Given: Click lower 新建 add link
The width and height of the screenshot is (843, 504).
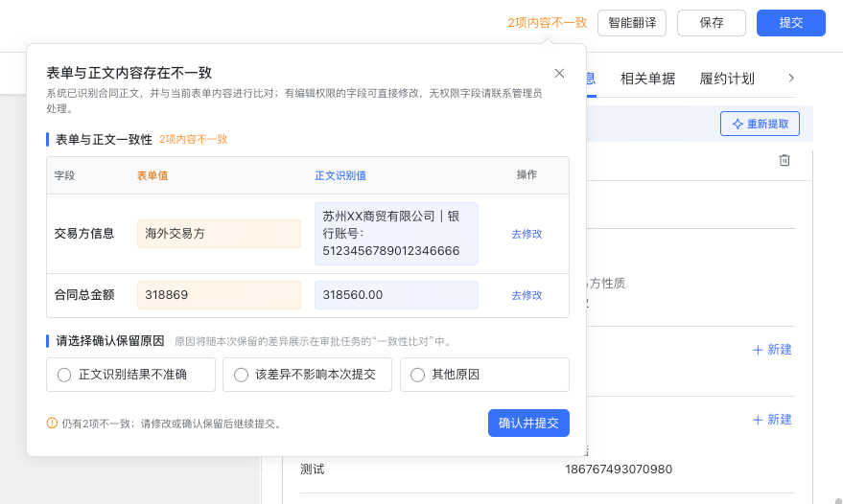Looking at the screenshot, I should pos(772,420).
